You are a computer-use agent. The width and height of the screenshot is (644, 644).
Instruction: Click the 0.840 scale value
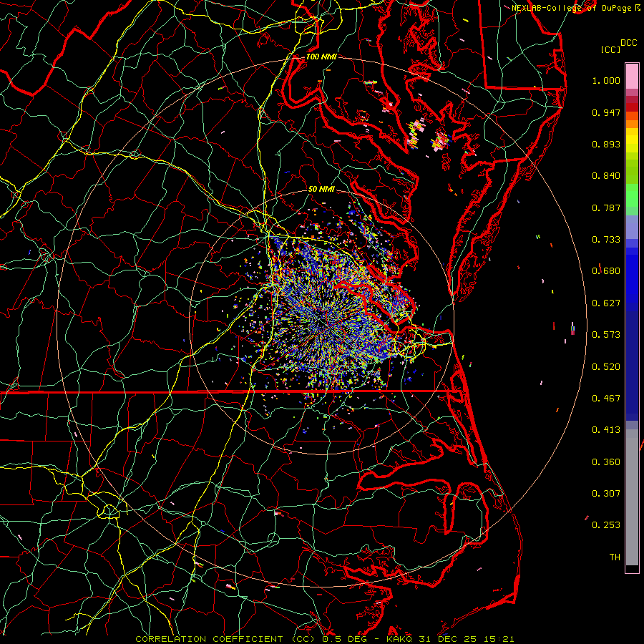pyautogui.click(x=606, y=176)
